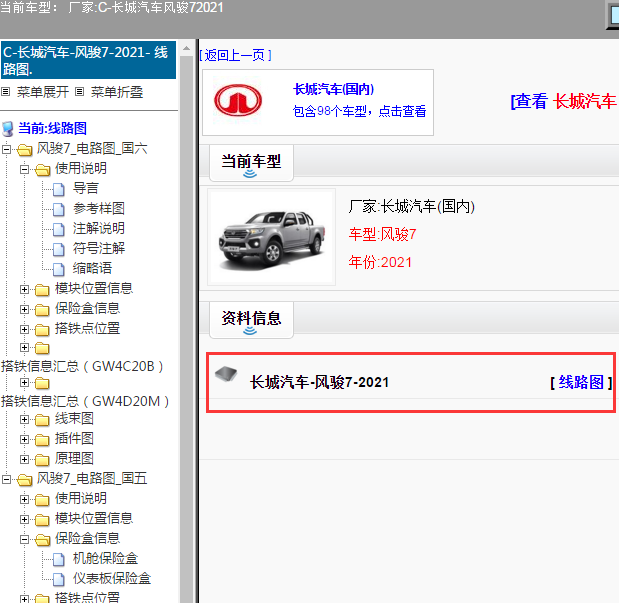Image resolution: width=619 pixels, height=603 pixels.
Task: Click the page icon next to 机舱保险盒
Action: click(59, 560)
